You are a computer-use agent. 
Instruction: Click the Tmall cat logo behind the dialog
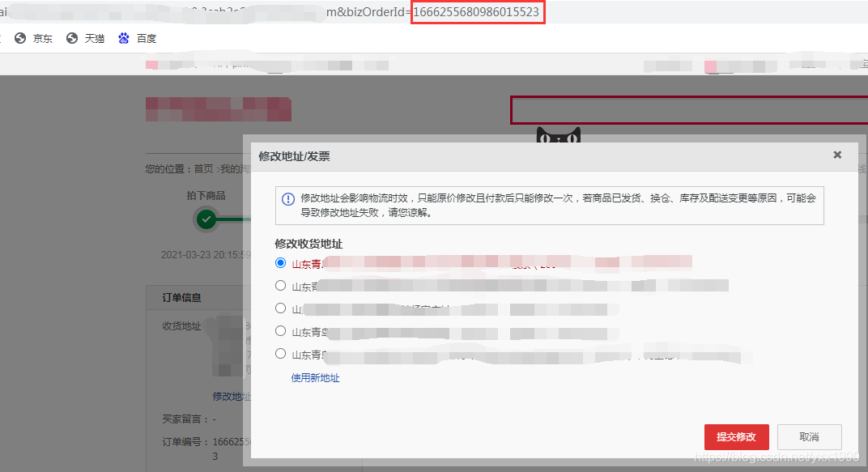click(560, 134)
